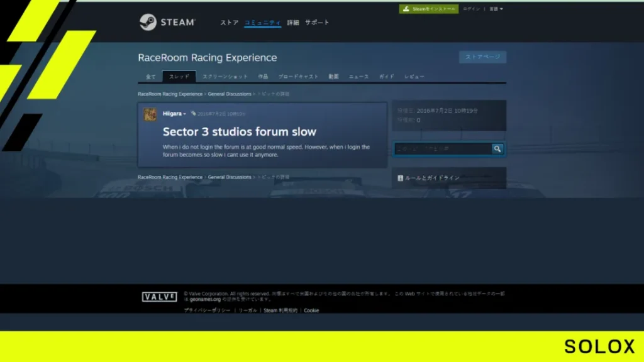Click bottom RaceRoom Racing Experience breadcrumb
The width and height of the screenshot is (644, 362).
tap(170, 177)
